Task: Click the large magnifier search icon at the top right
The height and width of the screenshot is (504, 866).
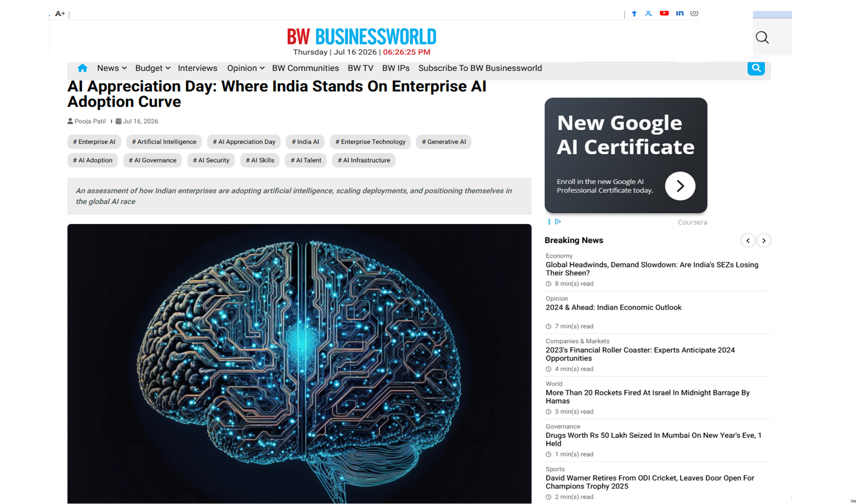Action: point(762,38)
